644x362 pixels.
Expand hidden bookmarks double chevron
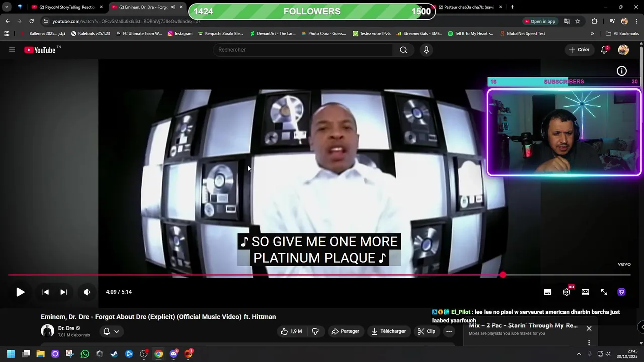pyautogui.click(x=592, y=34)
